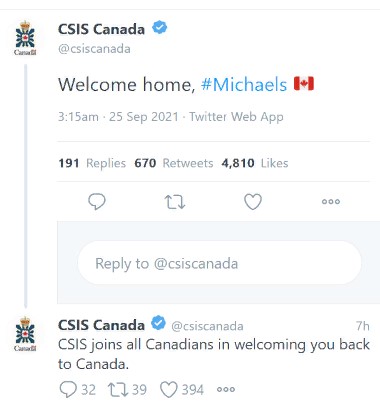View the 4,810 Likes list

[255, 163]
